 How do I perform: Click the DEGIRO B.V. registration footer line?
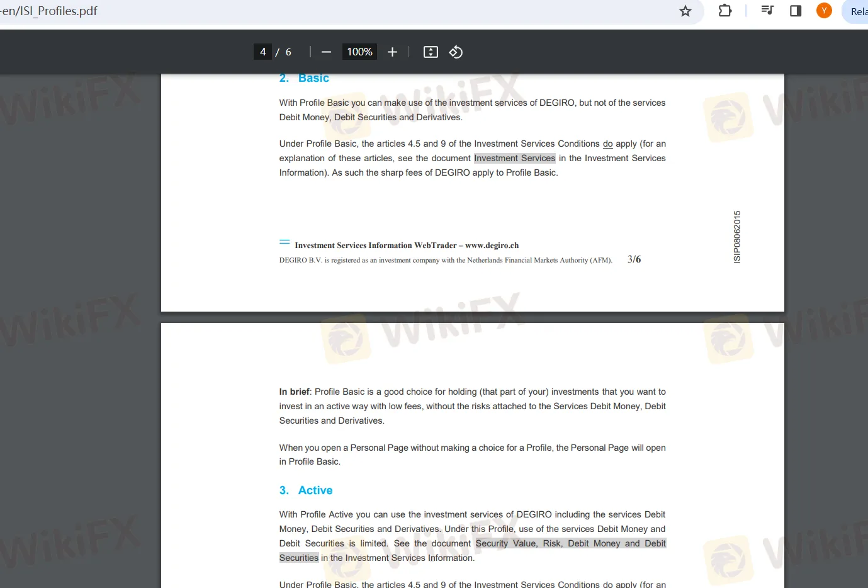click(446, 260)
